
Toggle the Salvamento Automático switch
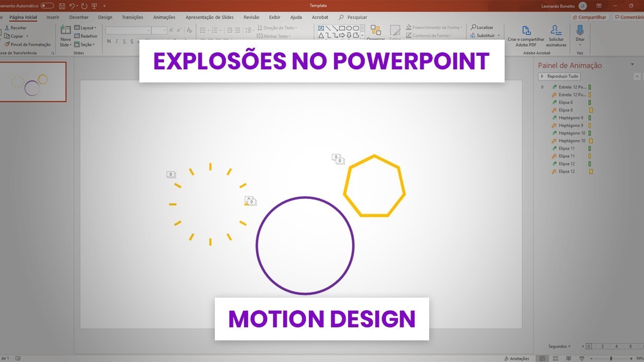coord(47,6)
